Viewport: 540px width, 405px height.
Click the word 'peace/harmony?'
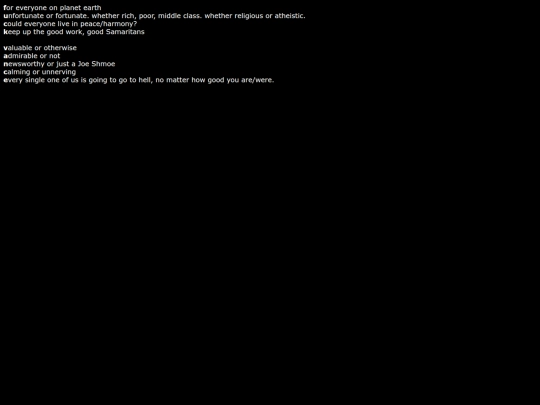coord(108,24)
